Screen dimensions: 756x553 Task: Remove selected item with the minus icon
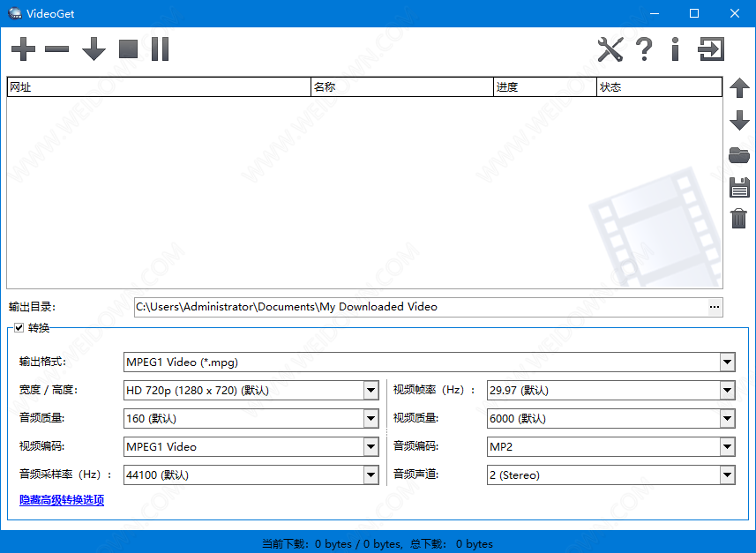pos(56,49)
